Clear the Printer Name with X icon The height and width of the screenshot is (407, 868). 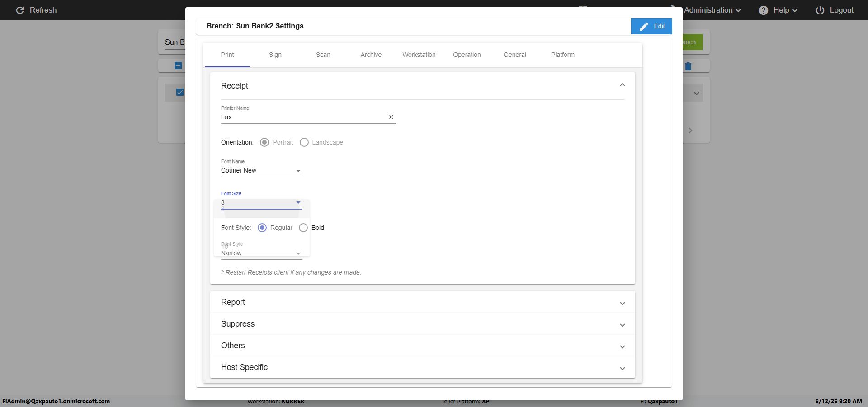(391, 117)
